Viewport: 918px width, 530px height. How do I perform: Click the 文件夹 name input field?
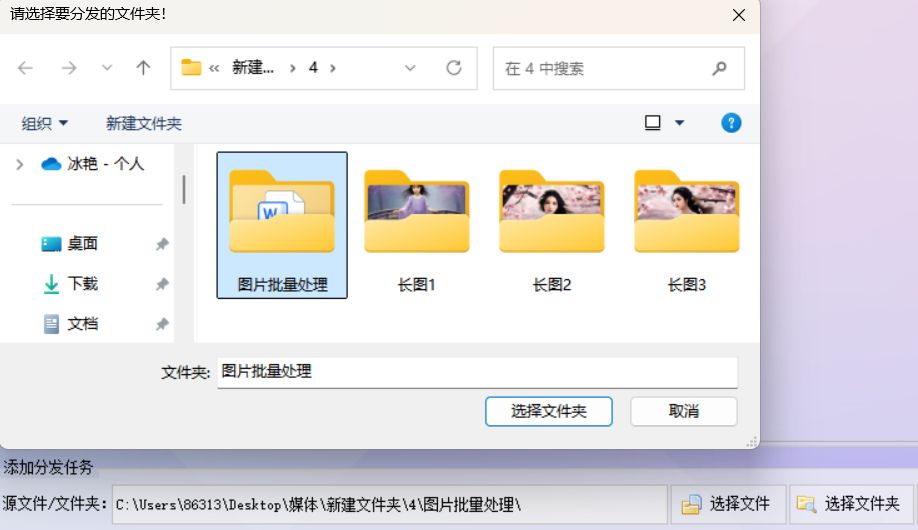click(x=477, y=372)
